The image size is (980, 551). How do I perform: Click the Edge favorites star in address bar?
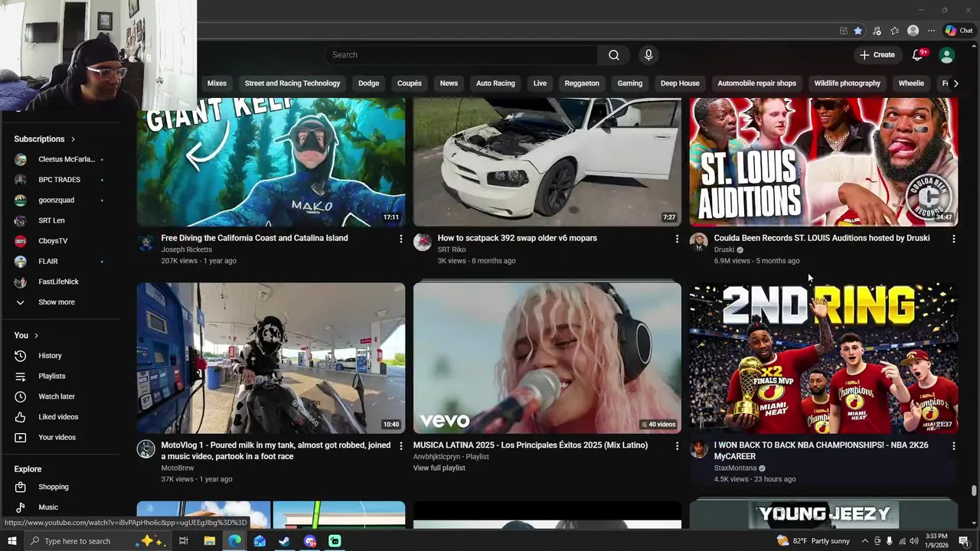click(x=858, y=31)
